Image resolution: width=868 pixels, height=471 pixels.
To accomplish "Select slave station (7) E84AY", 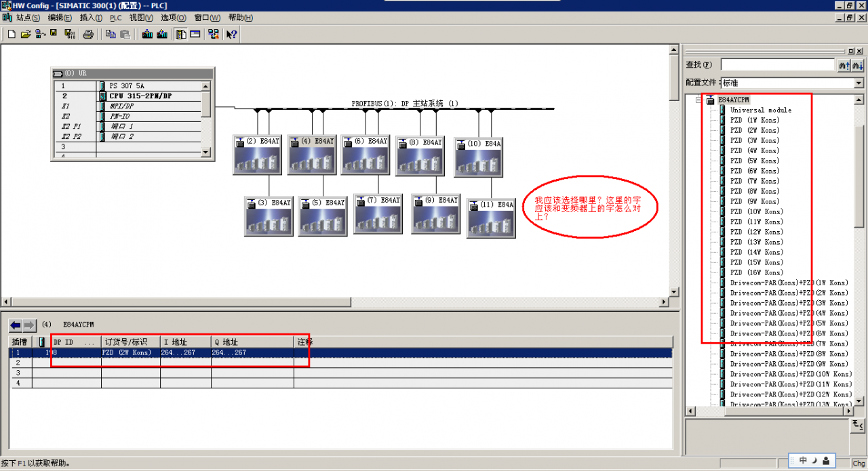I will click(x=378, y=214).
